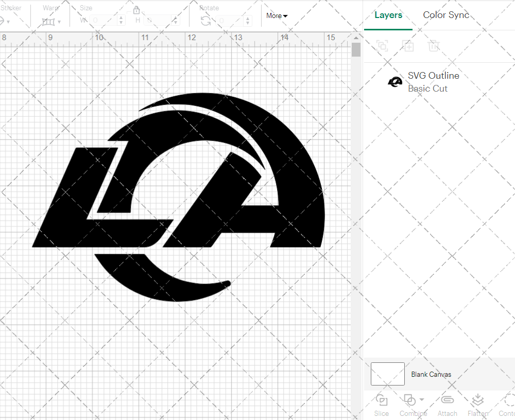Click Basic Cut below SVG Outline
Viewport: 515px width, 420px height.
tap(427, 89)
